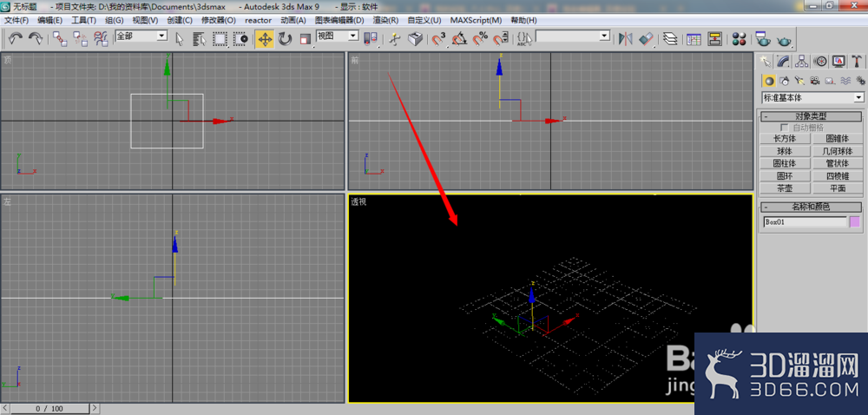Activate the Select and Move tool
The height and width of the screenshot is (415, 868).
pos(265,39)
